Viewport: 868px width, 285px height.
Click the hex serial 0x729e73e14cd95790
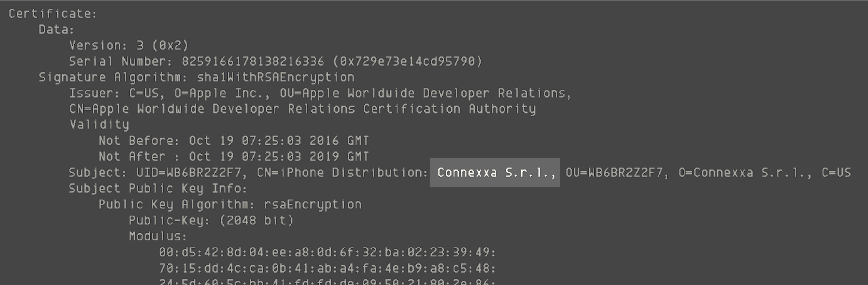pyautogui.click(x=408, y=61)
